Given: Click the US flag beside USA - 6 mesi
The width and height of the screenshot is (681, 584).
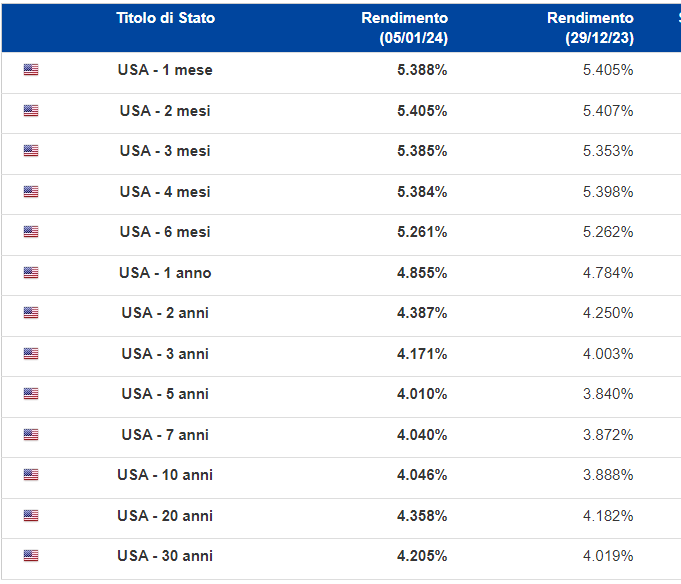Looking at the screenshot, I should click(x=31, y=232).
